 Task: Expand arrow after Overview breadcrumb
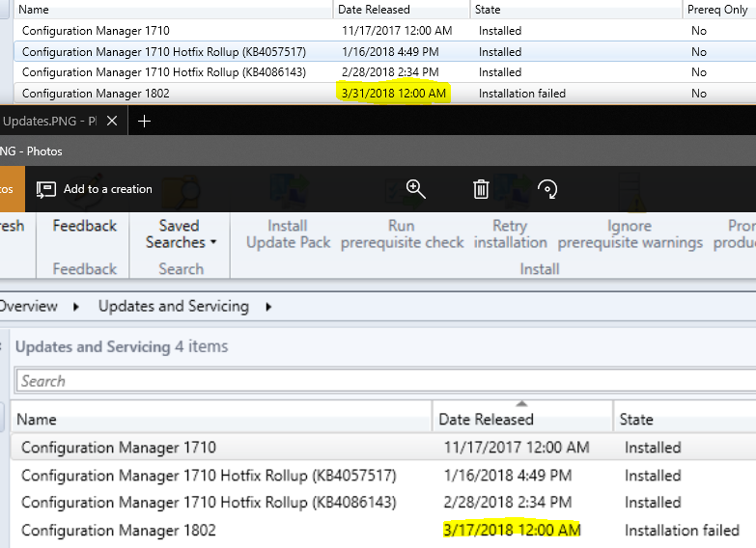76,307
